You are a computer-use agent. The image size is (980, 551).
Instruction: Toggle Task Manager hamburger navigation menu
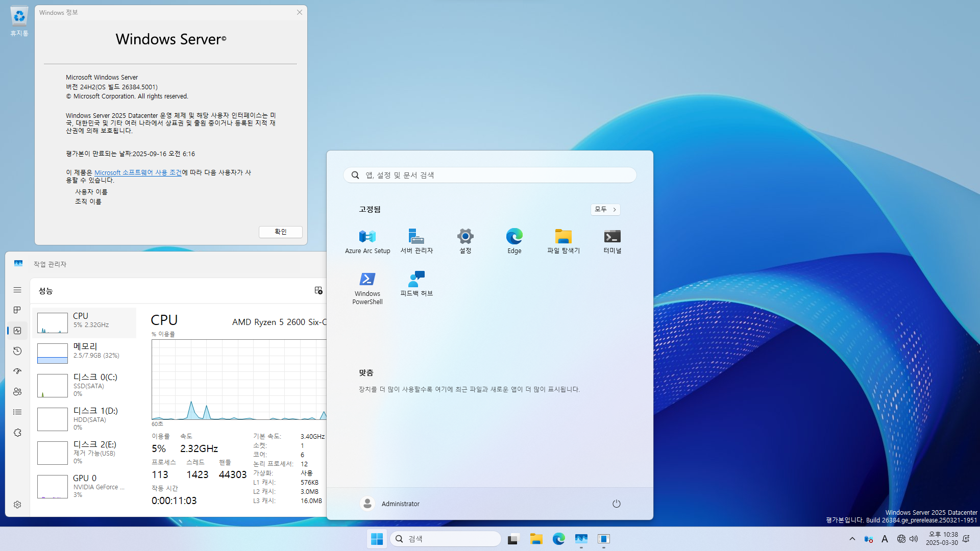pyautogui.click(x=17, y=290)
